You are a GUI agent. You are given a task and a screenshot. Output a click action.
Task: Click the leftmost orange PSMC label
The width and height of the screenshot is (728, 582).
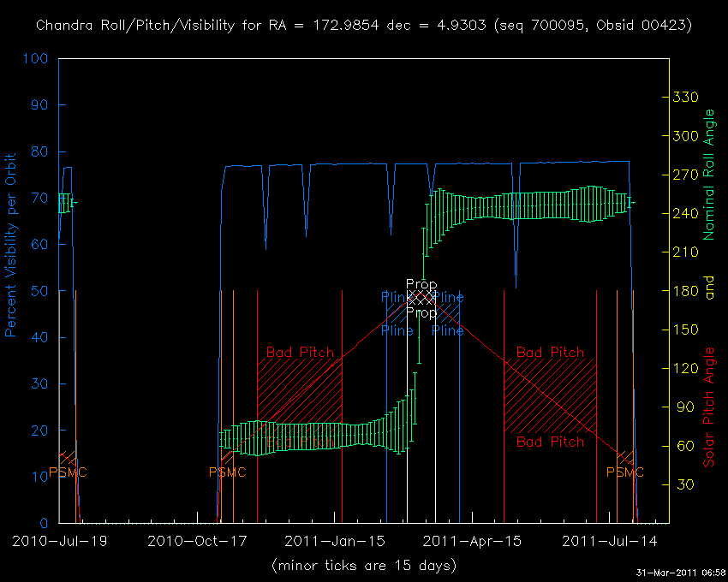click(68, 472)
